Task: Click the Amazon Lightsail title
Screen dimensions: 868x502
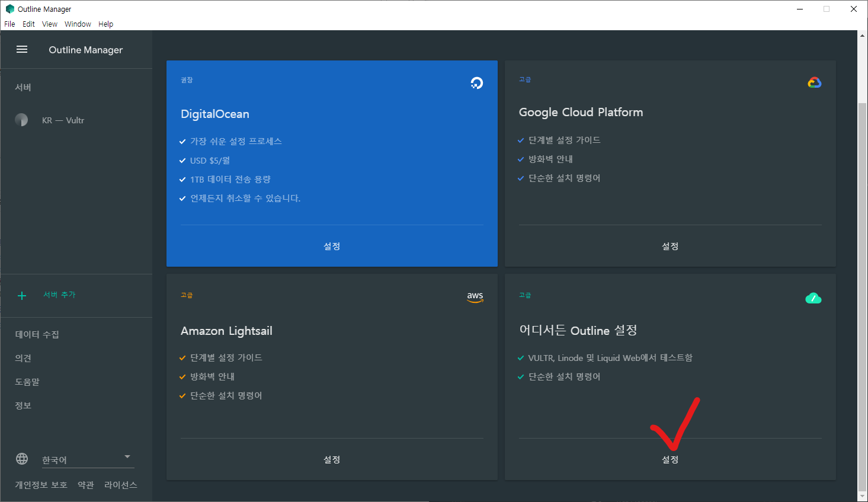Action: 226,331
